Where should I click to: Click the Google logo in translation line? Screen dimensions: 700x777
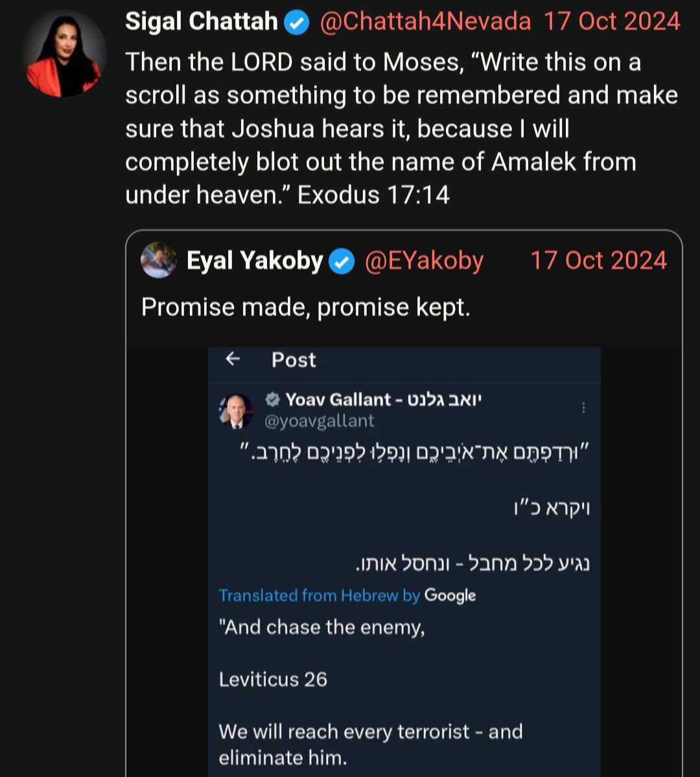click(450, 595)
